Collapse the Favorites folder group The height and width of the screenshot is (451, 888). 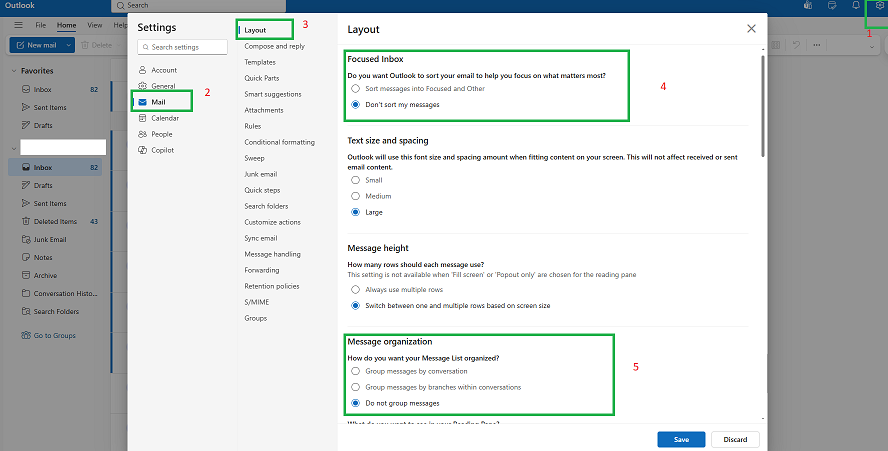pyautogui.click(x=14, y=71)
